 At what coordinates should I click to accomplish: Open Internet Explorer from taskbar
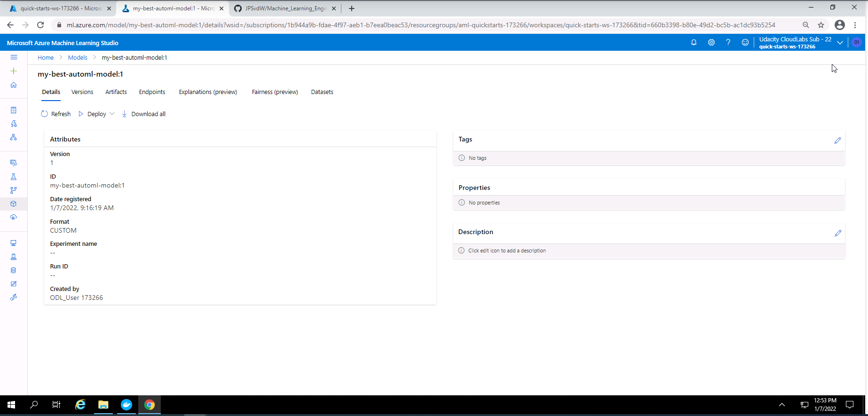click(80, 405)
